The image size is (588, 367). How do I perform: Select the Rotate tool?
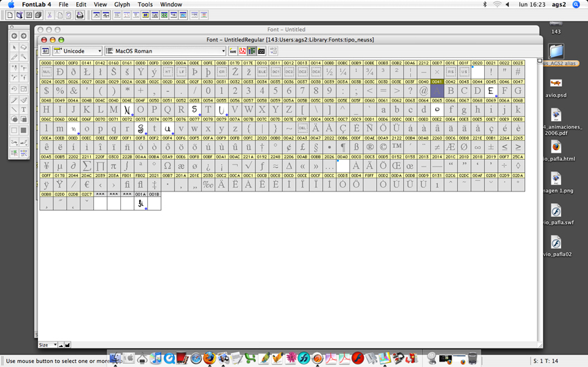tap(15, 88)
